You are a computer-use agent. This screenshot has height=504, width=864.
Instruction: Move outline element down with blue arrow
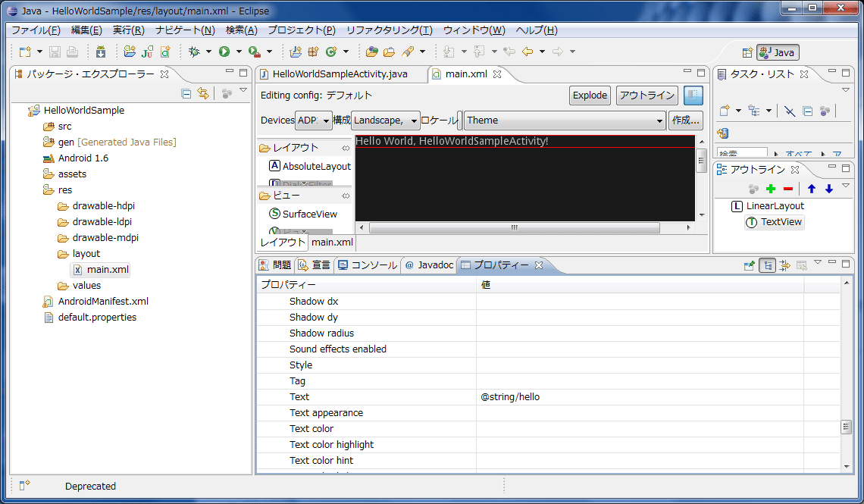[x=828, y=189]
